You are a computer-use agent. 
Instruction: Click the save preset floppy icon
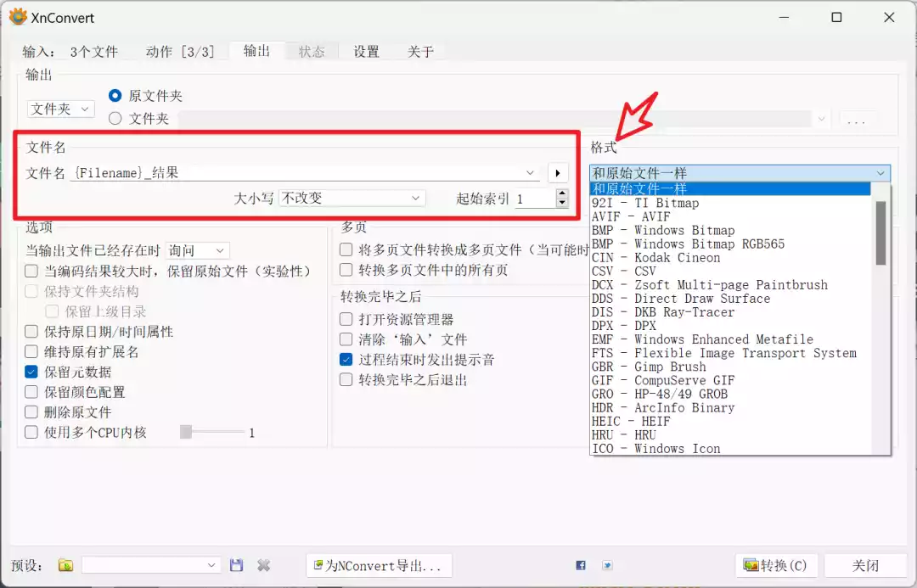pos(236,565)
